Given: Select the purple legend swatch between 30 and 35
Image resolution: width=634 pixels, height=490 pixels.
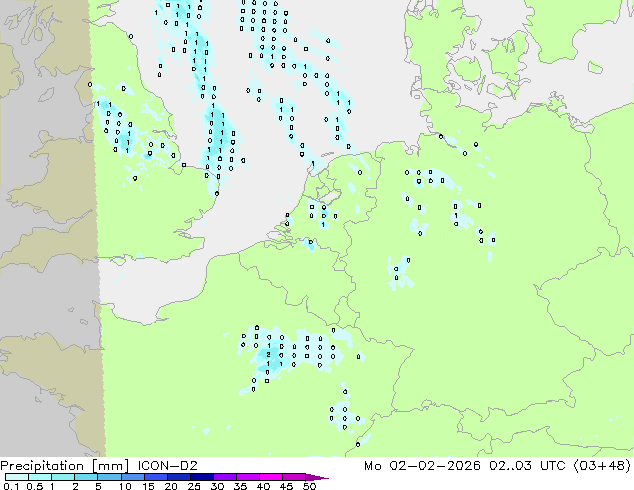Looking at the screenshot, I should pyautogui.click(x=224, y=477).
